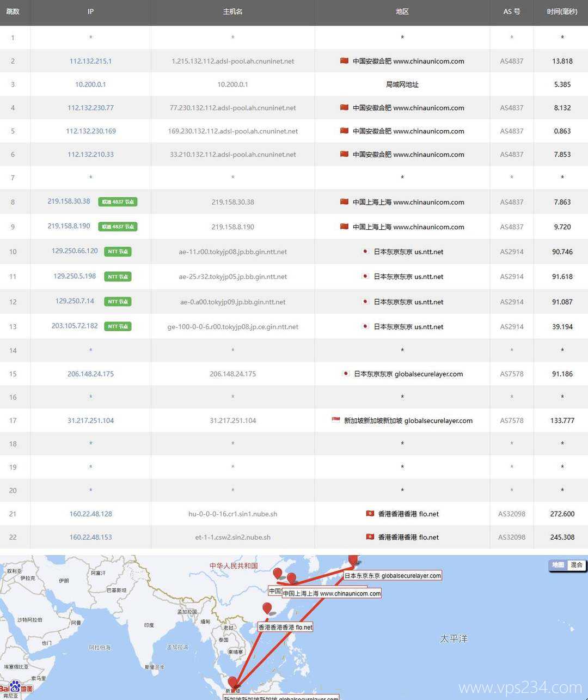Open IP link 203.105.72.182
The image size is (588, 700).
pos(75,326)
